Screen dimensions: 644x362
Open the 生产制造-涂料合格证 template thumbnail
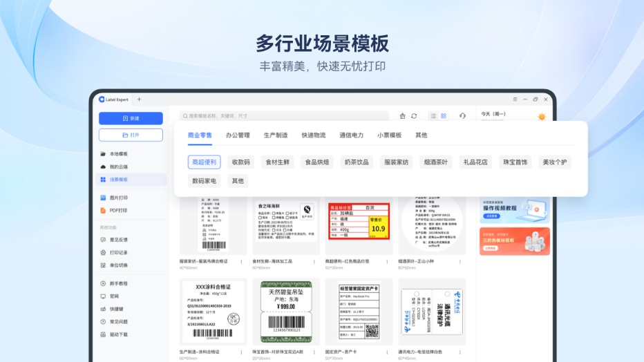pyautogui.click(x=213, y=312)
